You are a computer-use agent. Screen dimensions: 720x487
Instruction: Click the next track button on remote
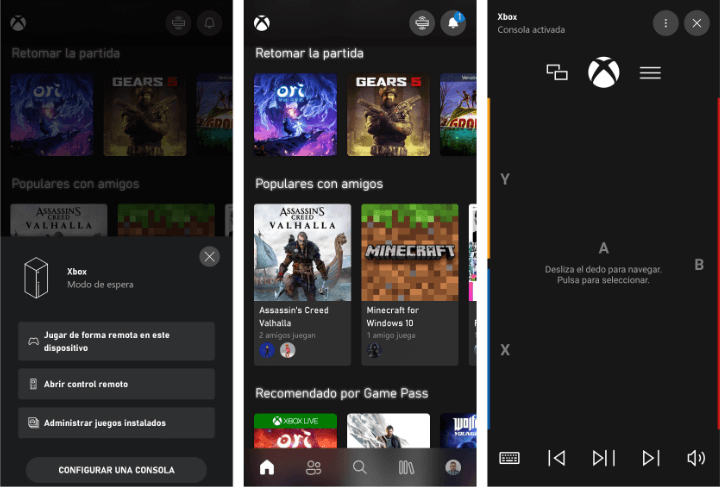651,458
